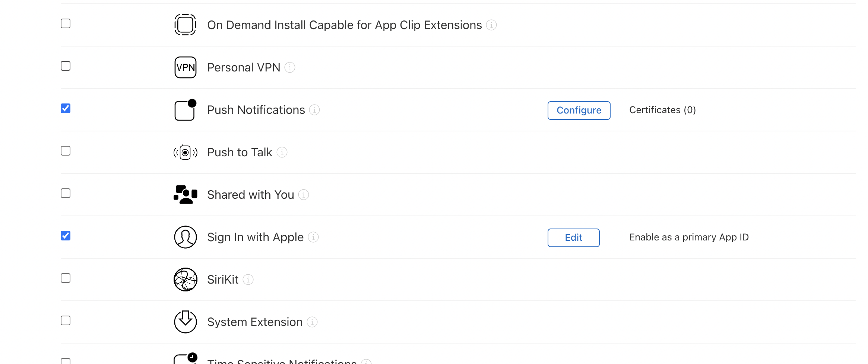
Task: Uncheck the Push Notifications capability
Action: (x=66, y=108)
